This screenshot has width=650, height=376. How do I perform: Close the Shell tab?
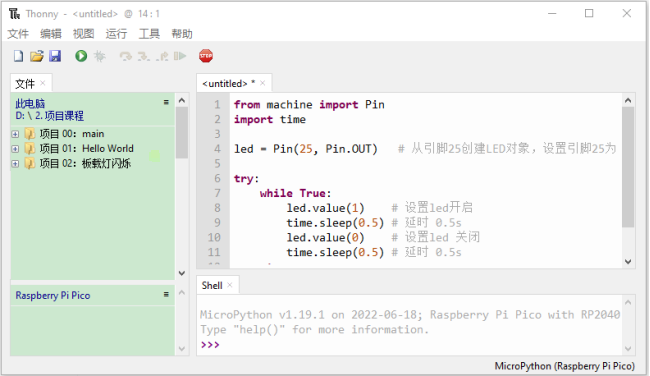pos(230,285)
